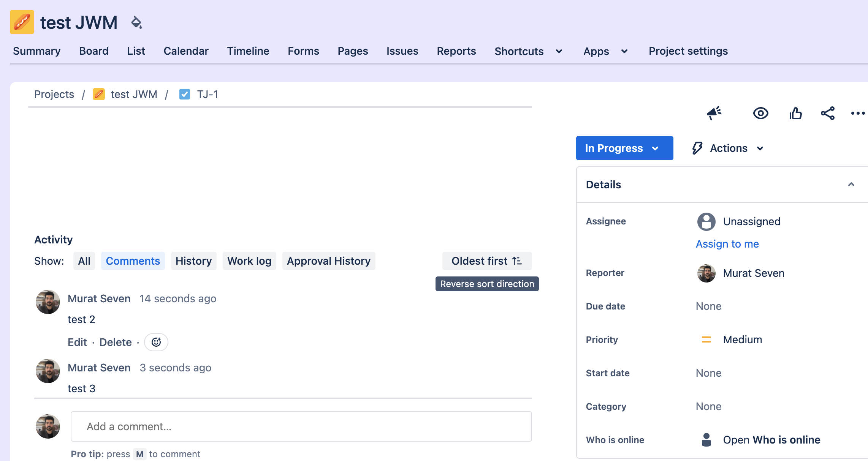Select the Comments activity filter

[133, 261]
